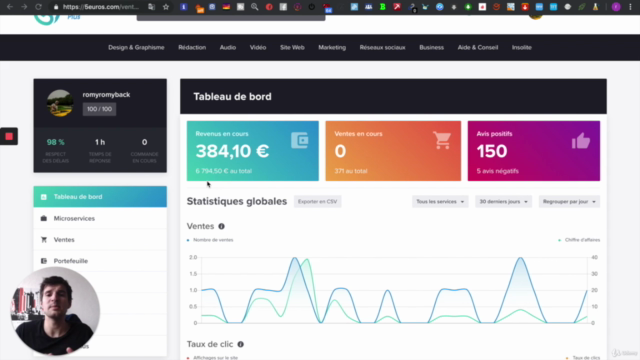Click the romyromyback username
The height and width of the screenshot is (360, 640).
pyautogui.click(x=106, y=95)
